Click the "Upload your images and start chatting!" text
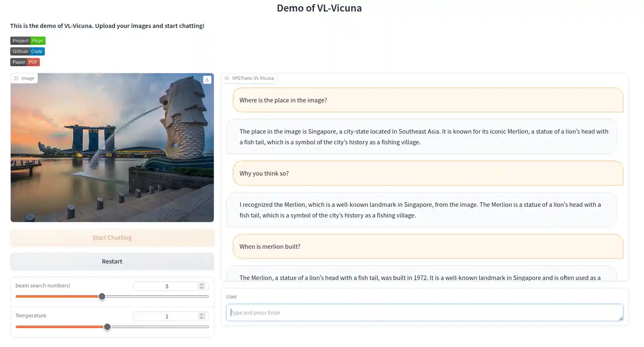This screenshot has width=644, height=347. point(150,25)
